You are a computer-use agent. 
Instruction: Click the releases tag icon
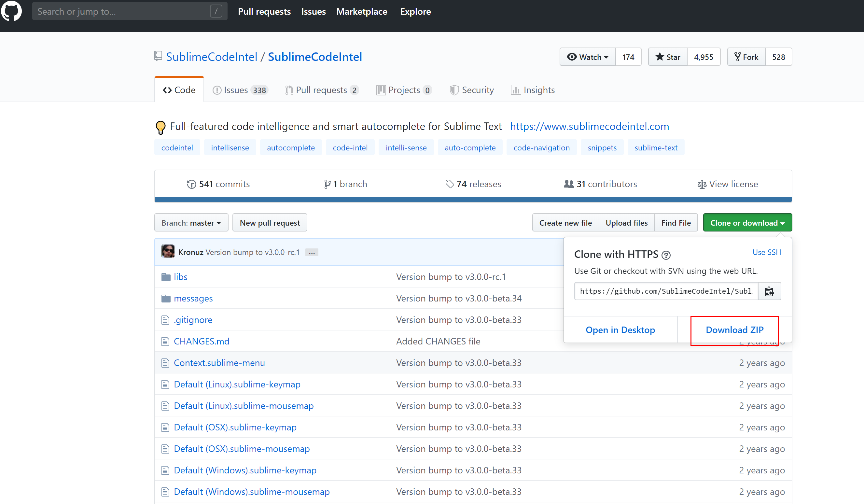click(449, 184)
